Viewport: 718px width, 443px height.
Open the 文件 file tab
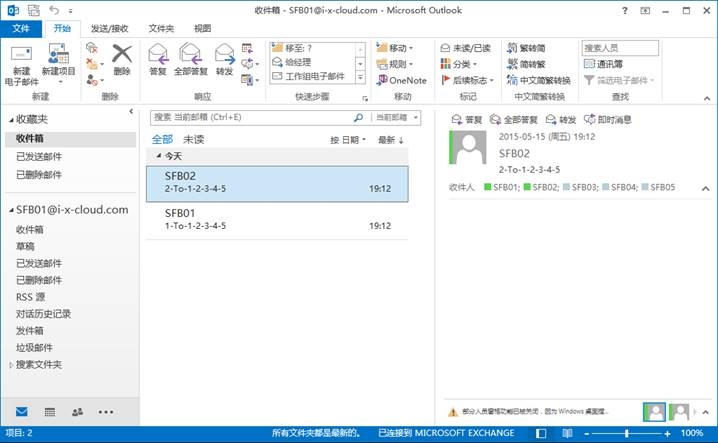(x=21, y=28)
